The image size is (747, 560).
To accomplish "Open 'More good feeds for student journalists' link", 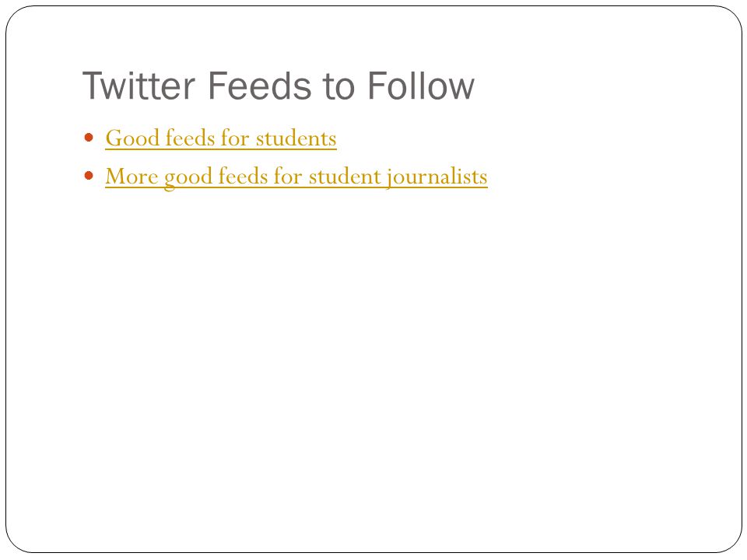I will click(x=296, y=177).
